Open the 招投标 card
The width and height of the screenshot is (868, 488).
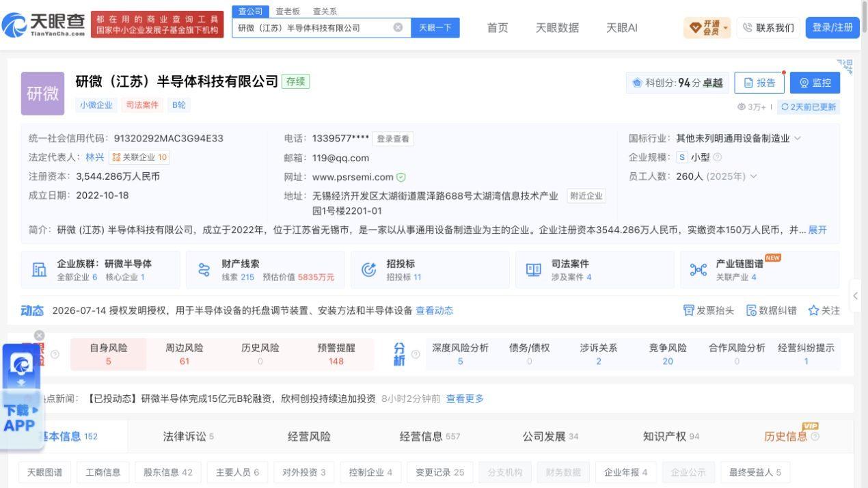click(430, 270)
